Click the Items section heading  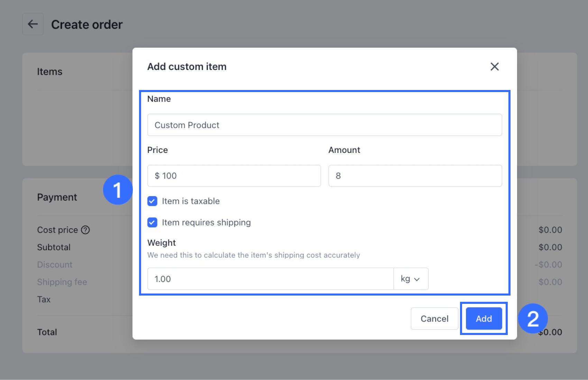tap(50, 72)
